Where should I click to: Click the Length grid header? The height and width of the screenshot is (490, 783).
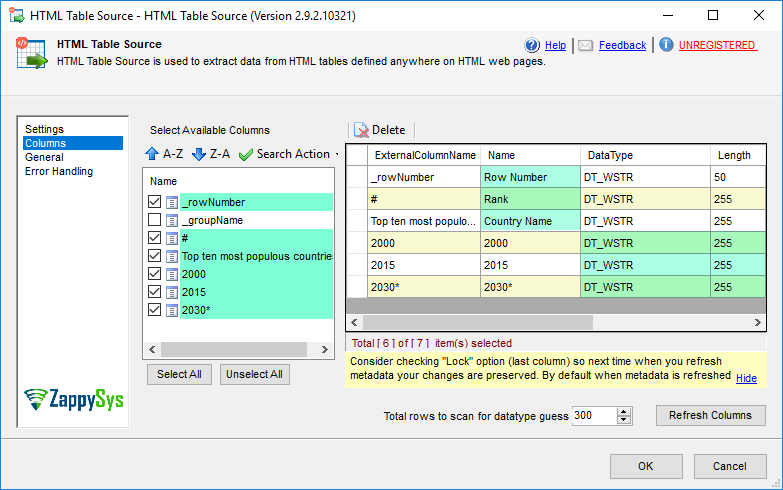pyautogui.click(x=738, y=155)
